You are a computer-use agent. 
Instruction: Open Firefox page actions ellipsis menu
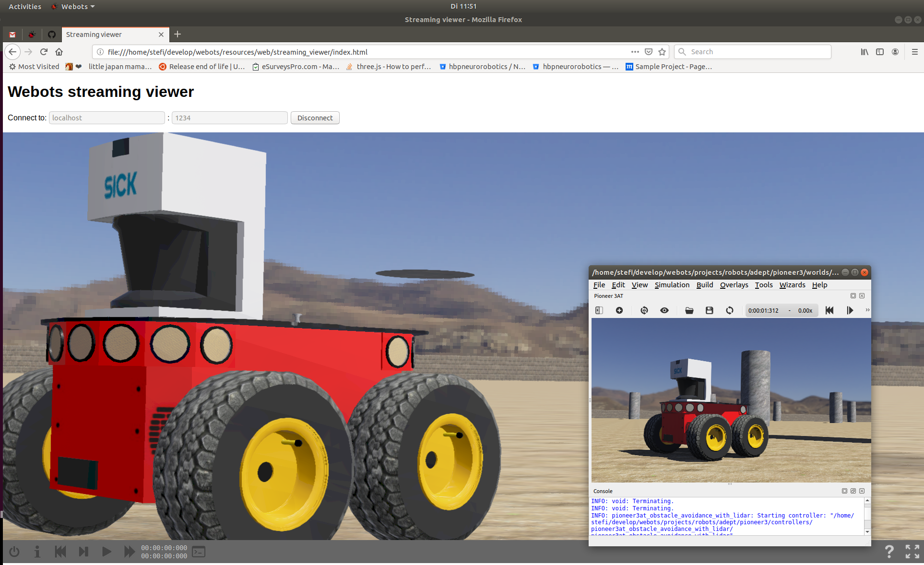click(x=635, y=52)
